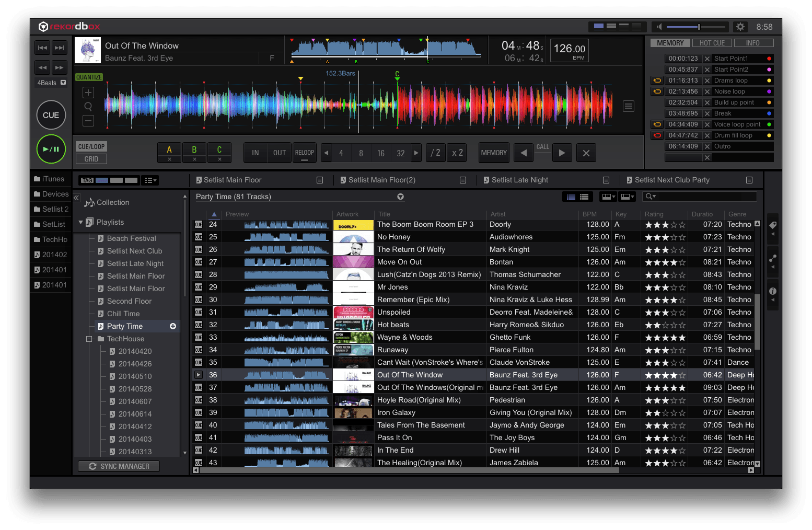812x530 pixels.
Task: Select the Devices sidebar tab
Action: pyautogui.click(x=51, y=194)
